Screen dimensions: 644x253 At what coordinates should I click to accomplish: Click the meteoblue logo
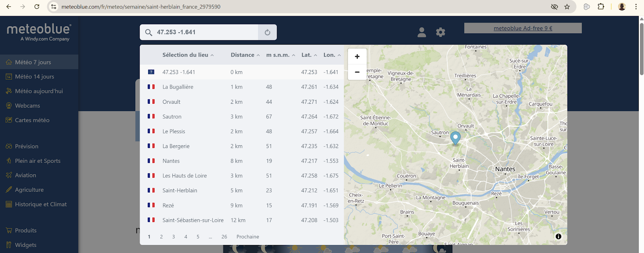click(39, 32)
